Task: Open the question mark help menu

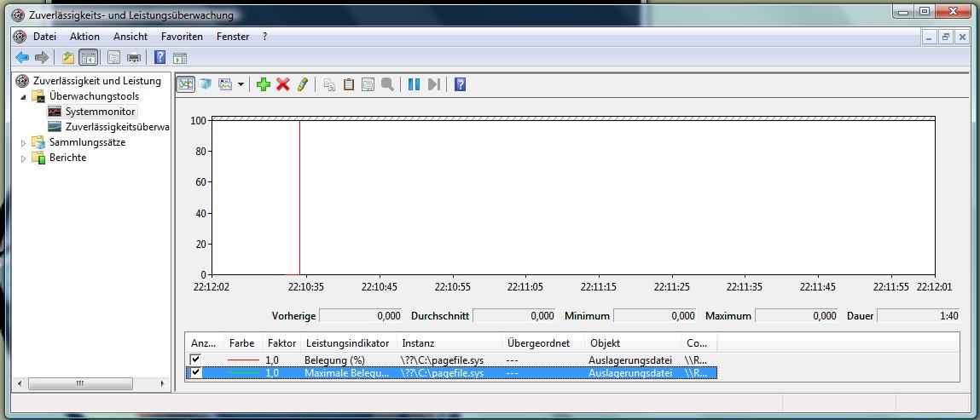Action: (x=265, y=37)
